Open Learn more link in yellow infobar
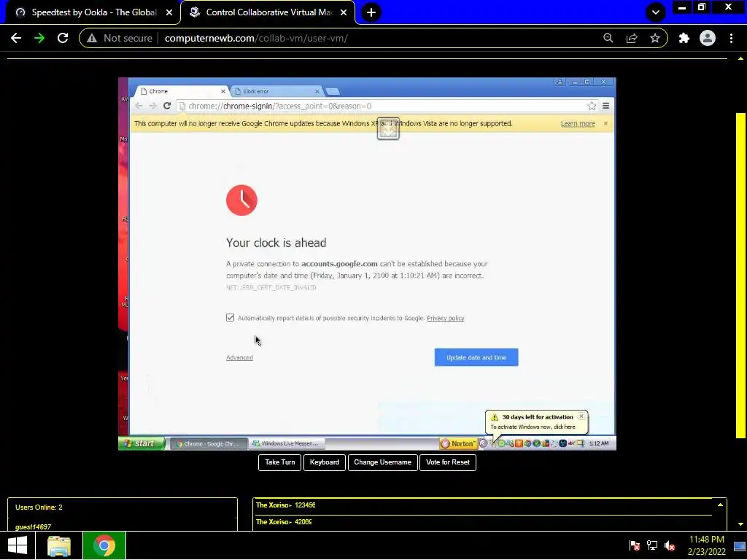 (x=578, y=123)
